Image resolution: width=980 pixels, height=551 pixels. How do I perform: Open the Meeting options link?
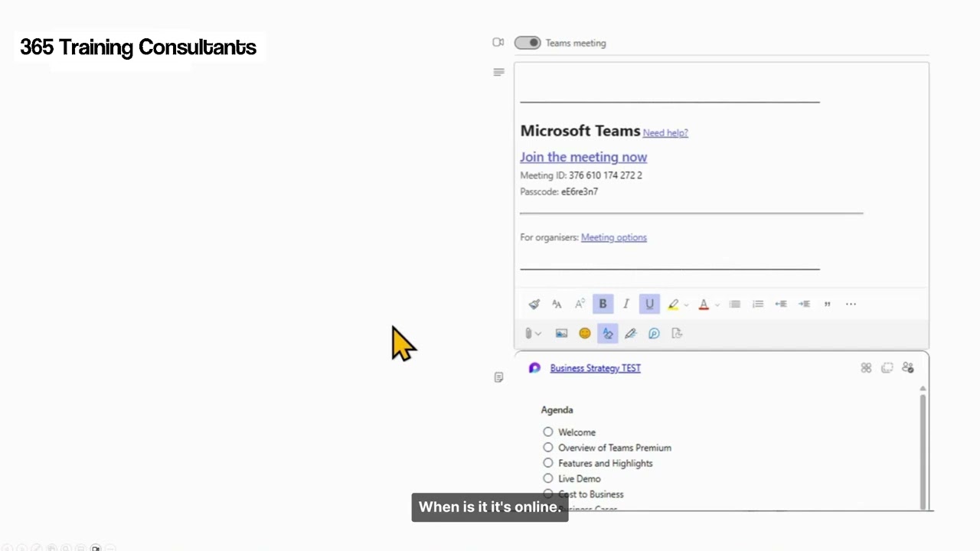click(614, 237)
